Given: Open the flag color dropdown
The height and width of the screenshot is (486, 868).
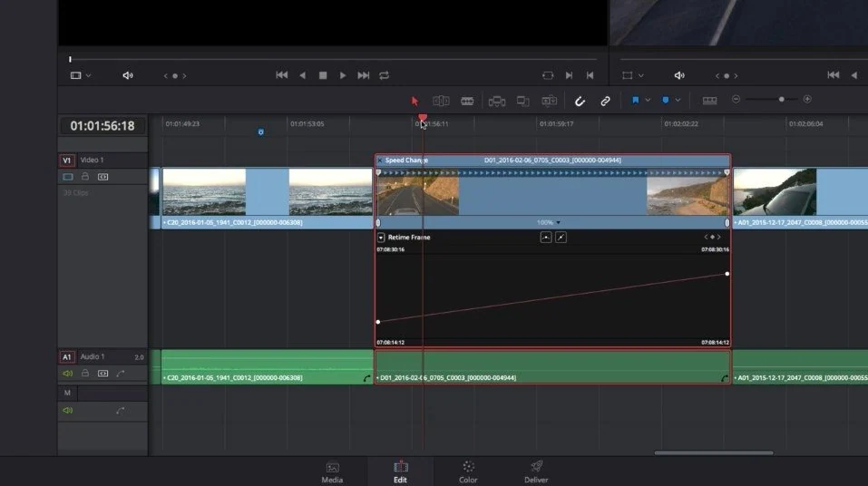Looking at the screenshot, I should point(648,100).
